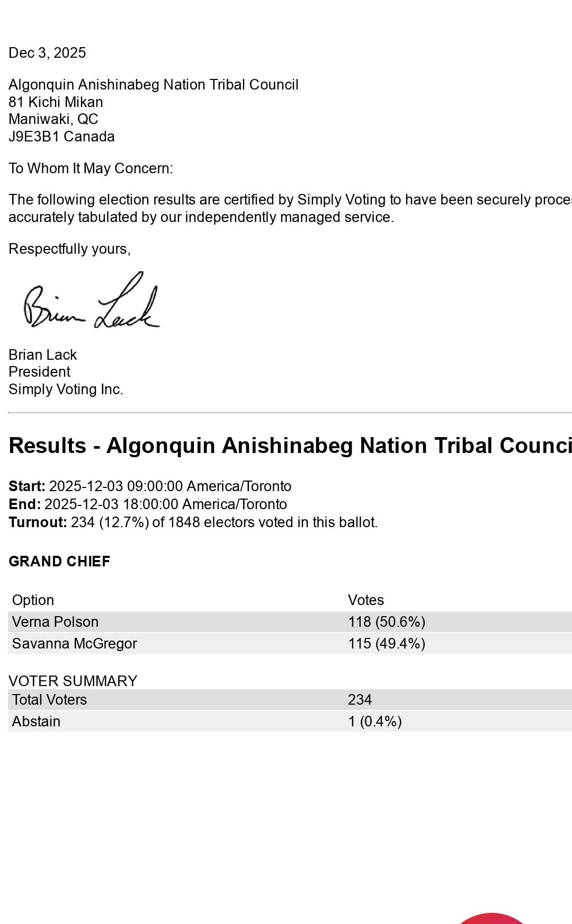The height and width of the screenshot is (924, 572).
Task: Click the Turnout statistics line
Action: (x=193, y=522)
